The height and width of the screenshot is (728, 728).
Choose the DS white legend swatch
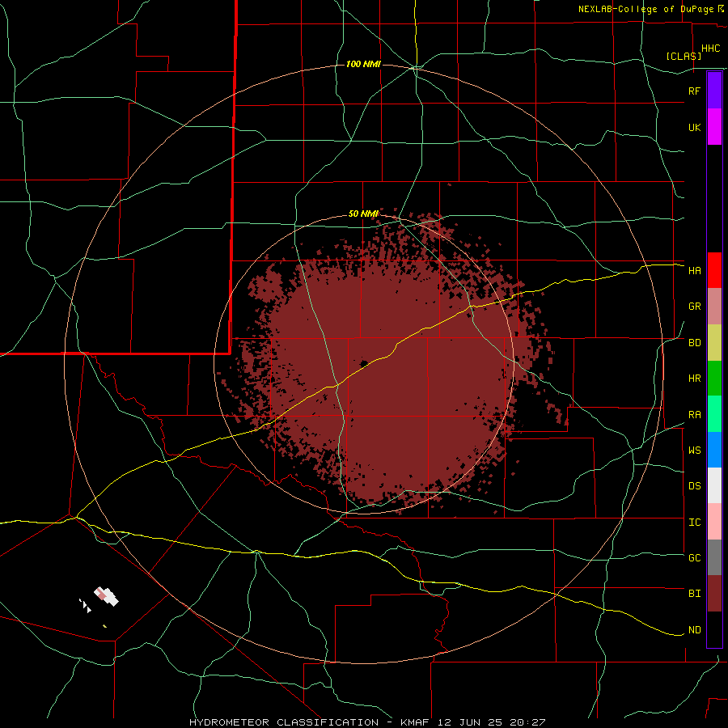[x=714, y=485]
